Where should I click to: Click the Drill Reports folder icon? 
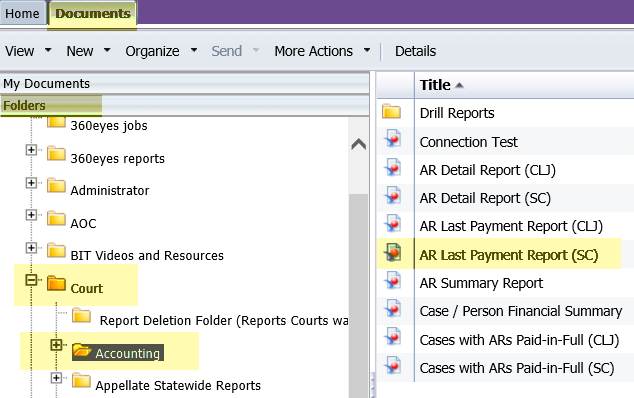click(x=391, y=111)
